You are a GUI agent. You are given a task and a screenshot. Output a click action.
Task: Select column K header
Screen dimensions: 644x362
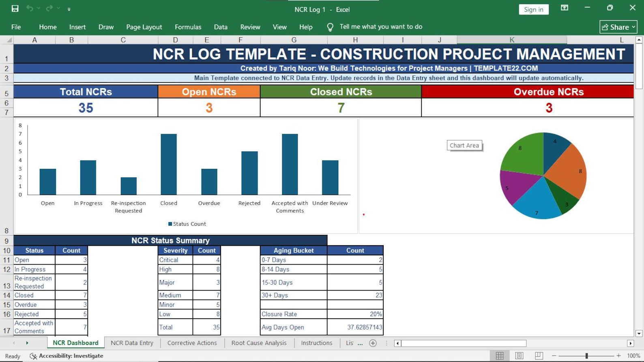pos(512,40)
